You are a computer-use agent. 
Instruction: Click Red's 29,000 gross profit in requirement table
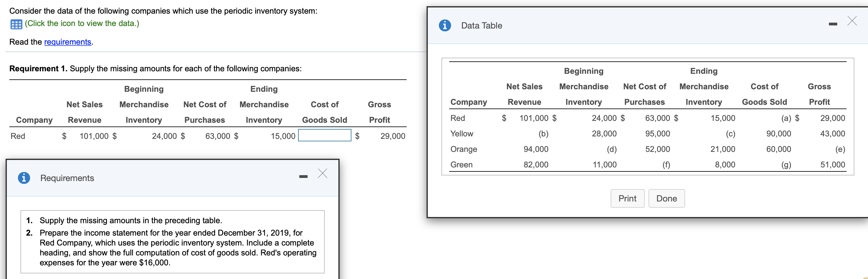point(392,136)
